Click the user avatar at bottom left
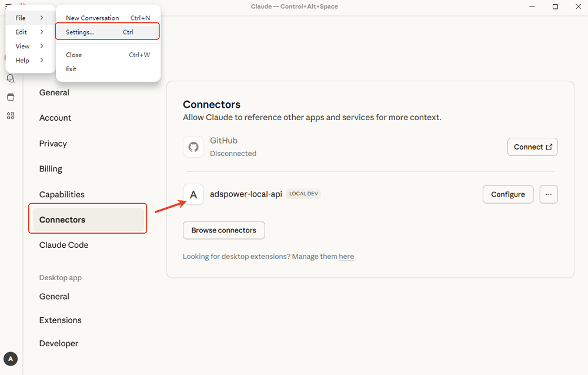588x375 pixels. [11, 358]
